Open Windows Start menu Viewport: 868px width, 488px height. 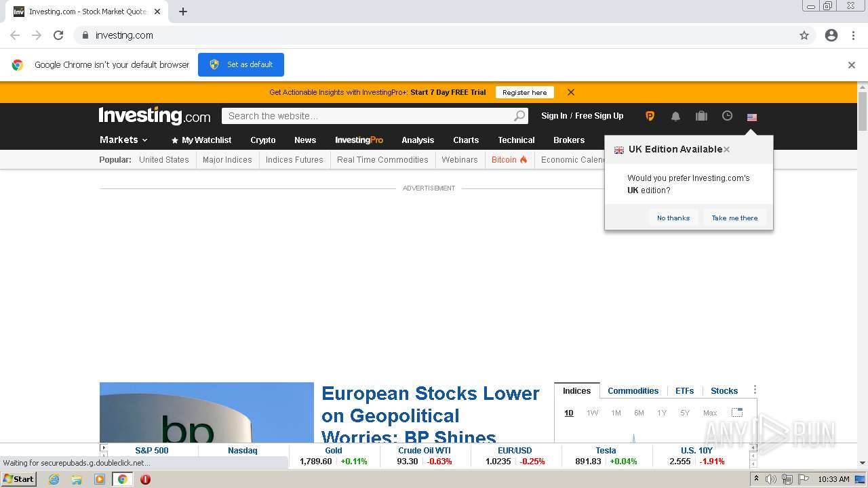(19, 479)
